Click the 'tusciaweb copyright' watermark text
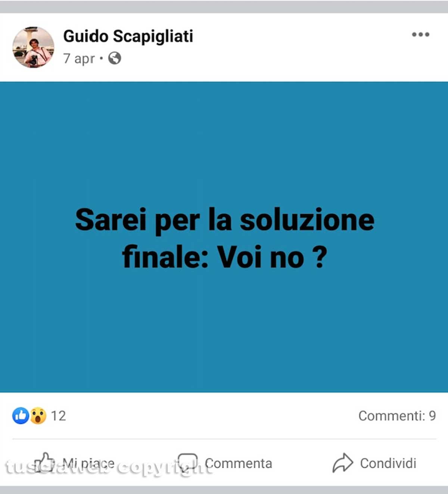Image resolution: width=448 pixels, height=494 pixels. [108, 467]
